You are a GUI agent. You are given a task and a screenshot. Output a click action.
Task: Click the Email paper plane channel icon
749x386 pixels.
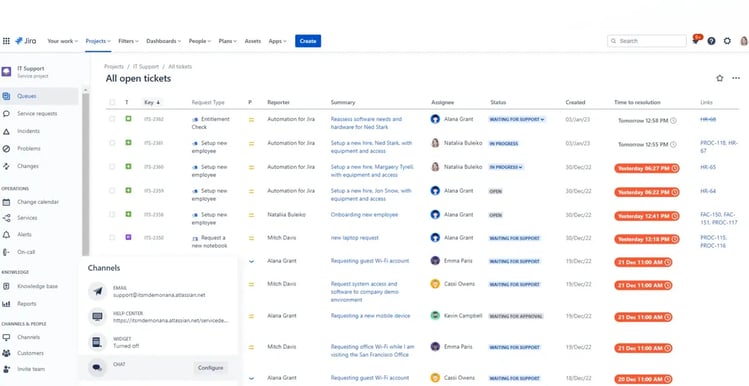tap(97, 291)
